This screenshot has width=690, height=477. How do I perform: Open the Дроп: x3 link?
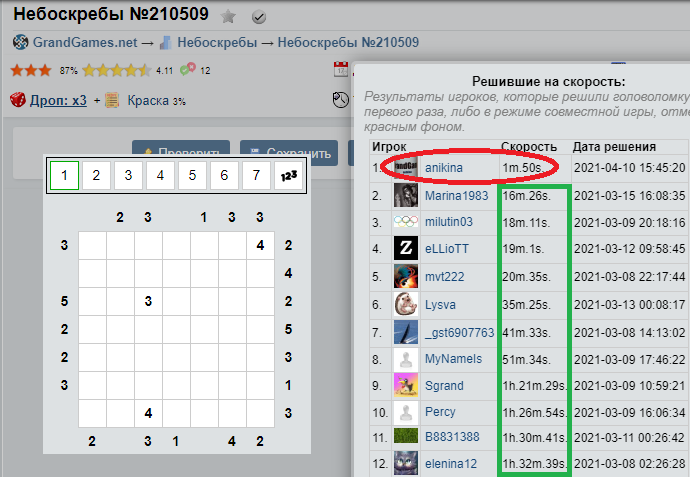58,100
